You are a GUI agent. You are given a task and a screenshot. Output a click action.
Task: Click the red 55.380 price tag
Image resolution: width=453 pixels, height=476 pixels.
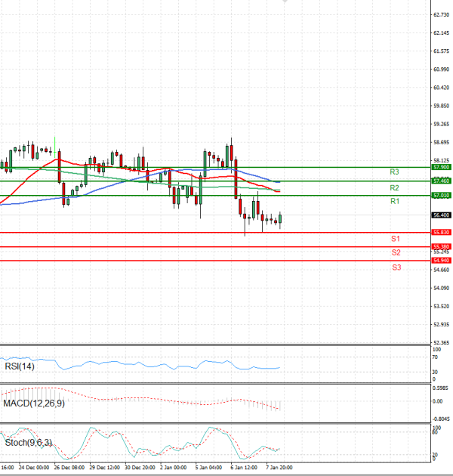pos(441,247)
